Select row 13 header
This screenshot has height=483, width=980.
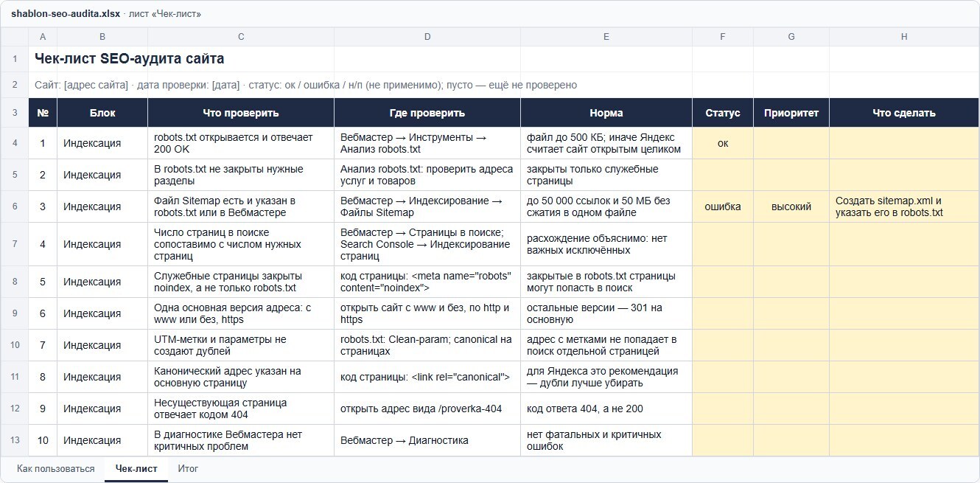pos(15,440)
